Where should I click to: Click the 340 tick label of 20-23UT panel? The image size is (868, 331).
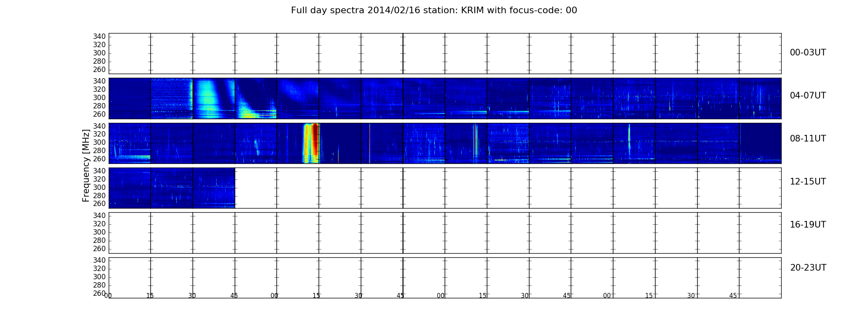[x=99, y=260]
